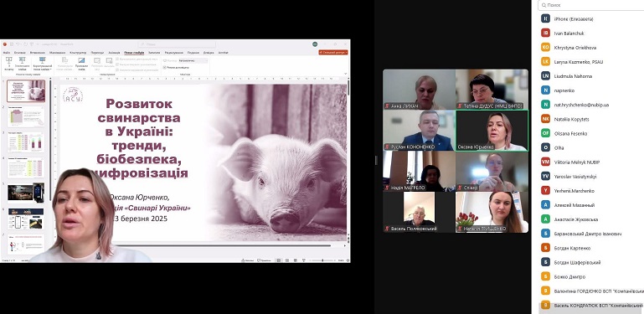This screenshot has width=644, height=314.
Task: Click the Notes button in status bar
Action: [x=247, y=260]
